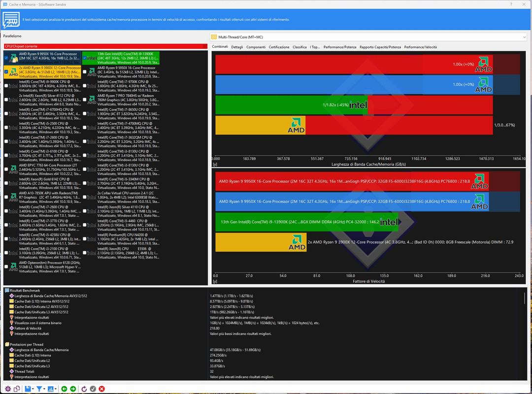The width and height of the screenshot is (532, 394).
Task: Open the dropdown arrow beside the save icon
Action: click(x=33, y=389)
